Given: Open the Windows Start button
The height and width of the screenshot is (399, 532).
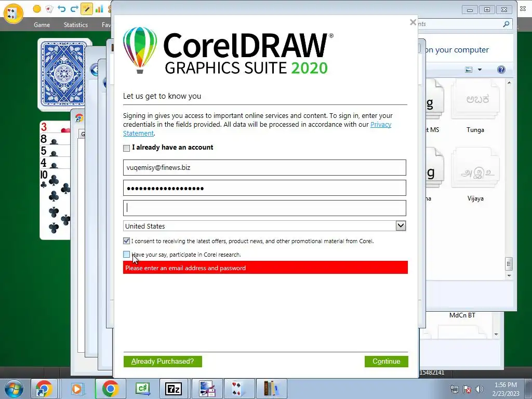Looking at the screenshot, I should point(14,389).
